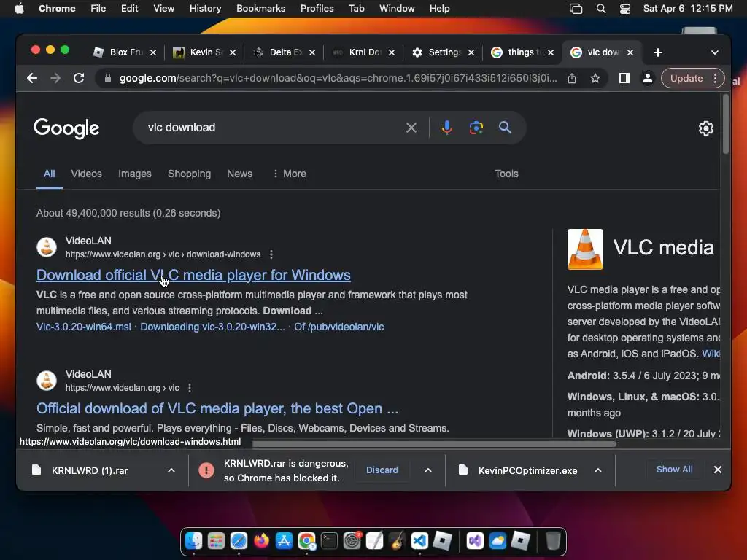The image size is (747, 560).
Task: Open new tab with plus button
Action: click(658, 52)
